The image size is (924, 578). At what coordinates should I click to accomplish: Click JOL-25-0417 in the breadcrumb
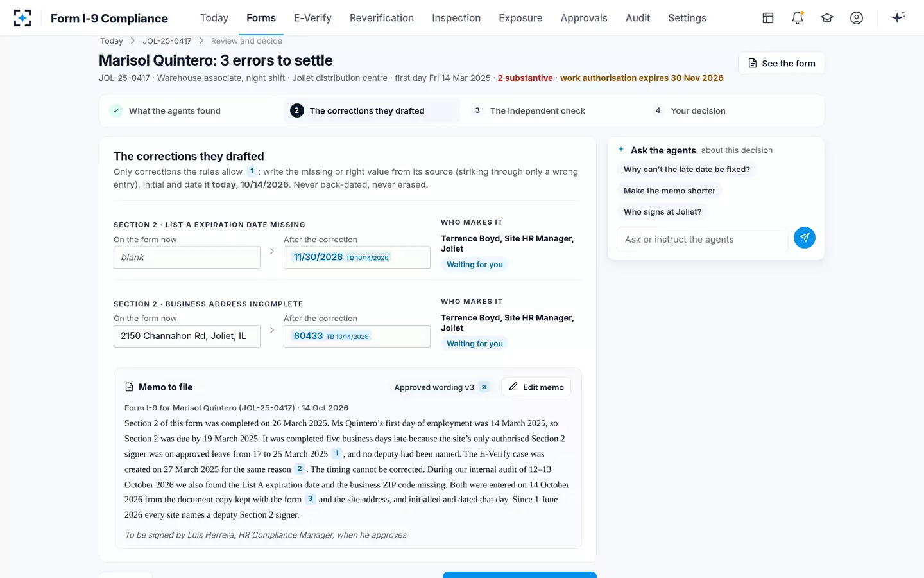(167, 41)
